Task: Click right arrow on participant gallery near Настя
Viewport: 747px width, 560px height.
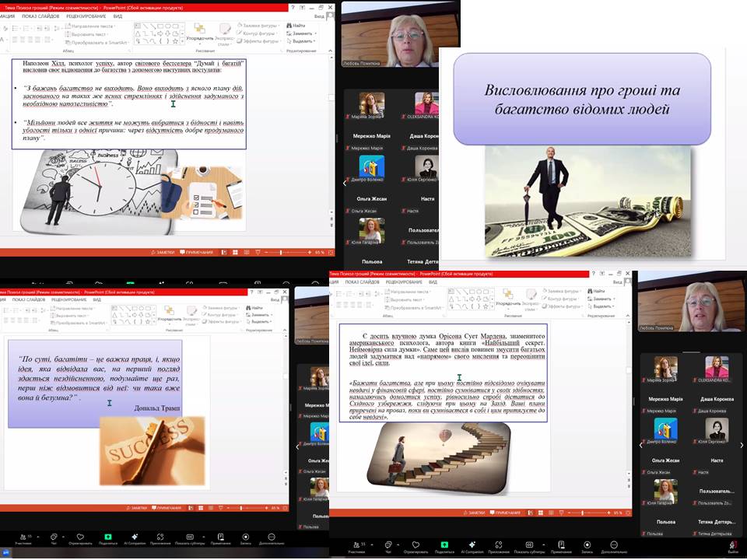Action: click(741, 446)
